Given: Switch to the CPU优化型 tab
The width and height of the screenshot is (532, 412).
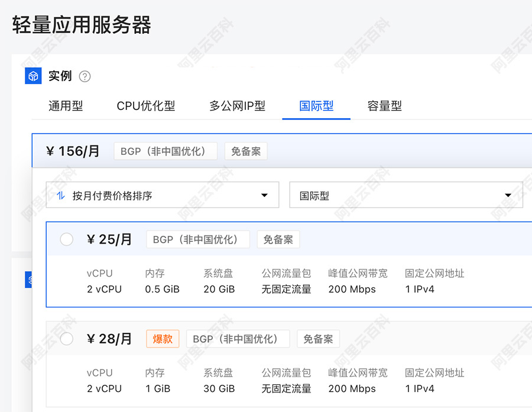Looking at the screenshot, I should [x=145, y=106].
